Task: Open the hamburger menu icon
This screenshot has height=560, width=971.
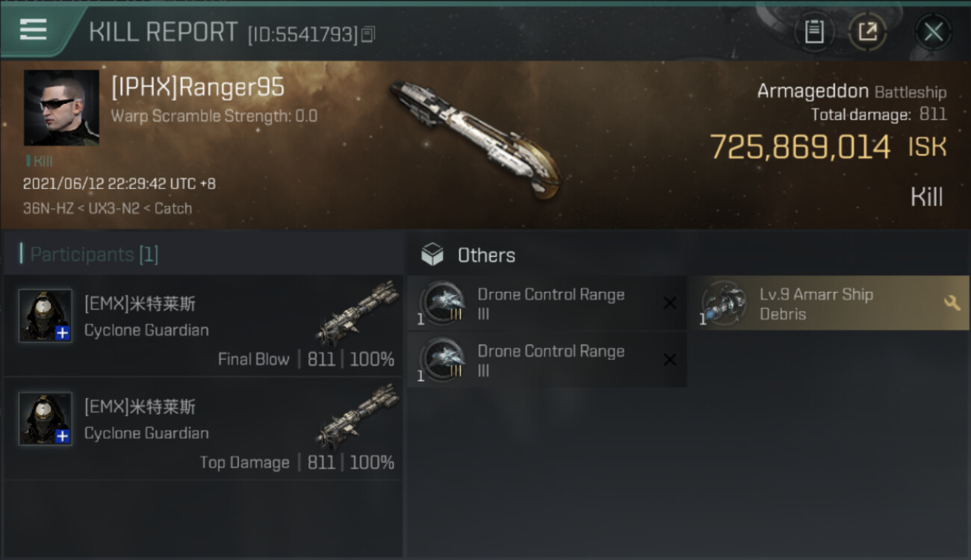Action: click(x=33, y=30)
